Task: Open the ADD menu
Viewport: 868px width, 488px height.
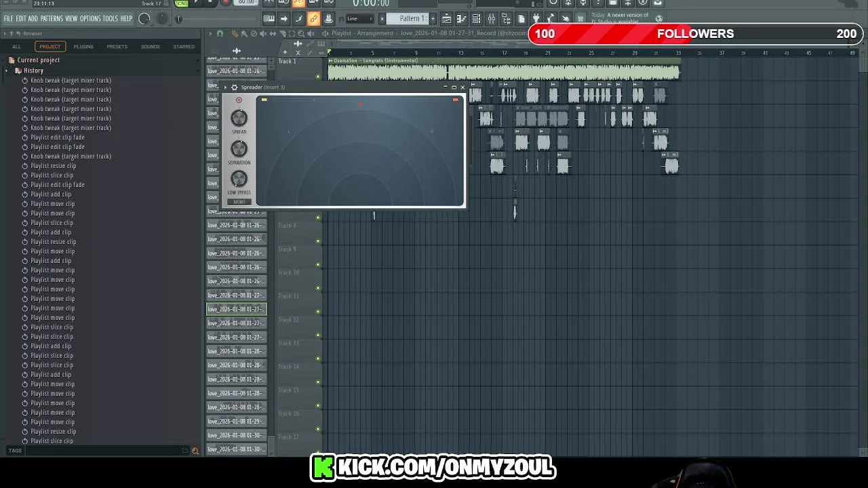Action: coord(33,18)
